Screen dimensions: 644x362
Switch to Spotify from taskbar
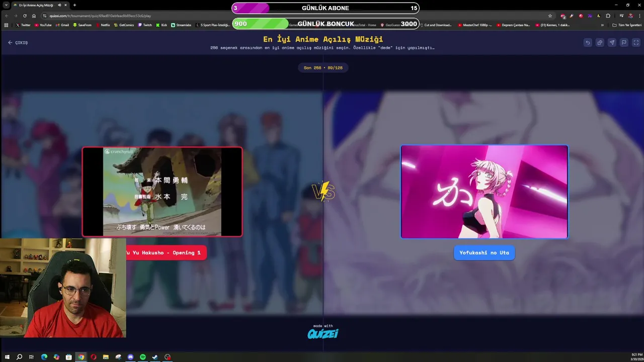[x=143, y=357]
